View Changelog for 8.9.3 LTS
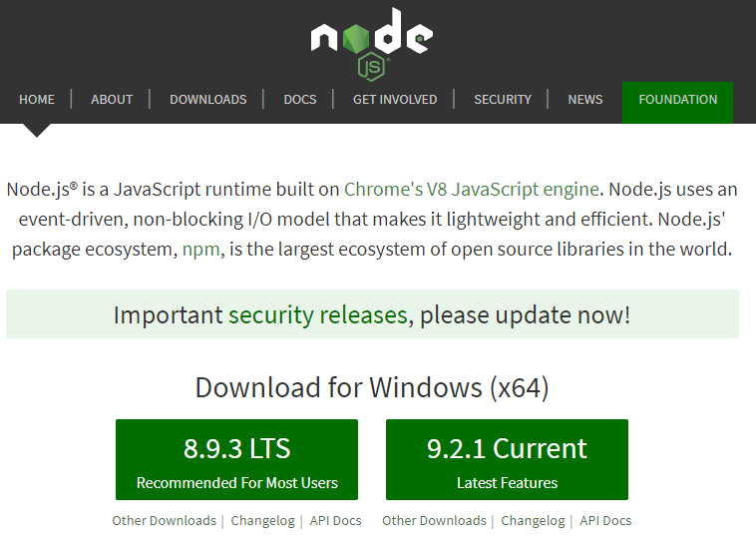This screenshot has width=756, height=547. point(262,520)
